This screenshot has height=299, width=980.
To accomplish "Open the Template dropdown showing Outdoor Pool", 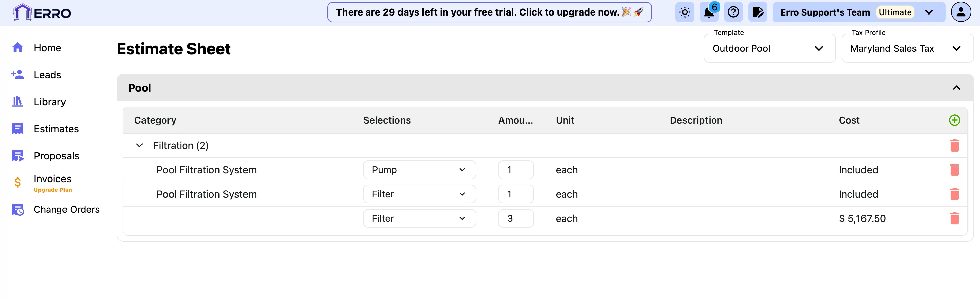I will [x=769, y=48].
